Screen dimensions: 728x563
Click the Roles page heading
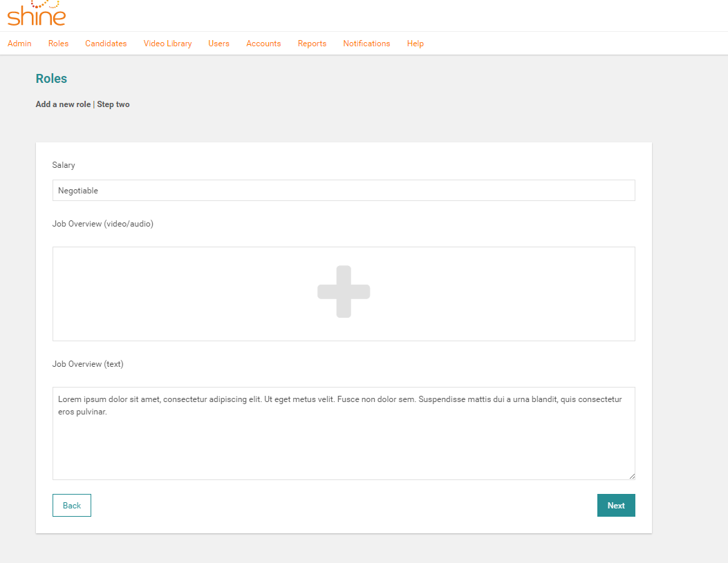(51, 79)
